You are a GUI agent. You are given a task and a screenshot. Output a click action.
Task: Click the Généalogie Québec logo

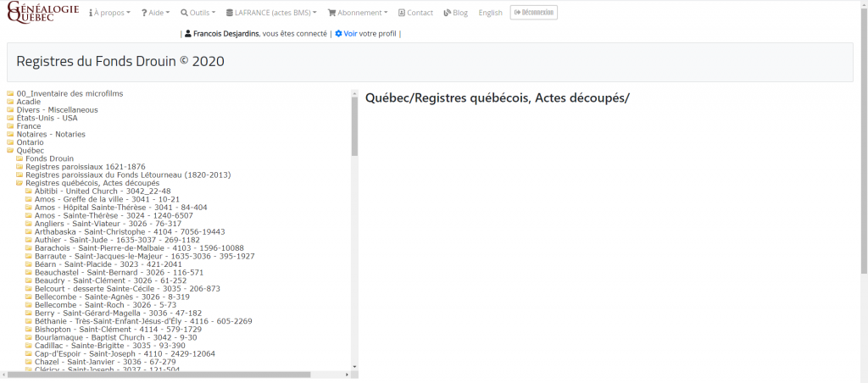point(43,13)
